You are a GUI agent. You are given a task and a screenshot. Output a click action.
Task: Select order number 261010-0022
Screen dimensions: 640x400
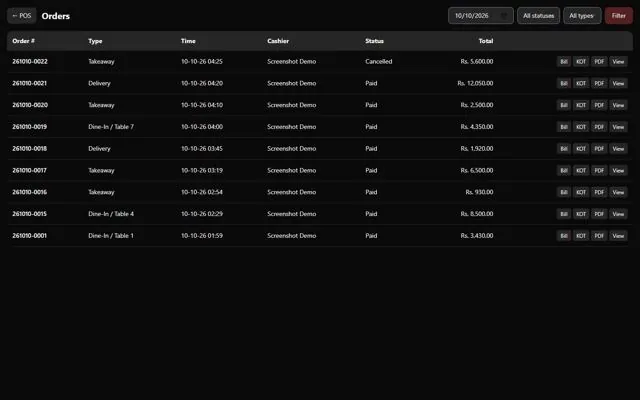click(30, 62)
